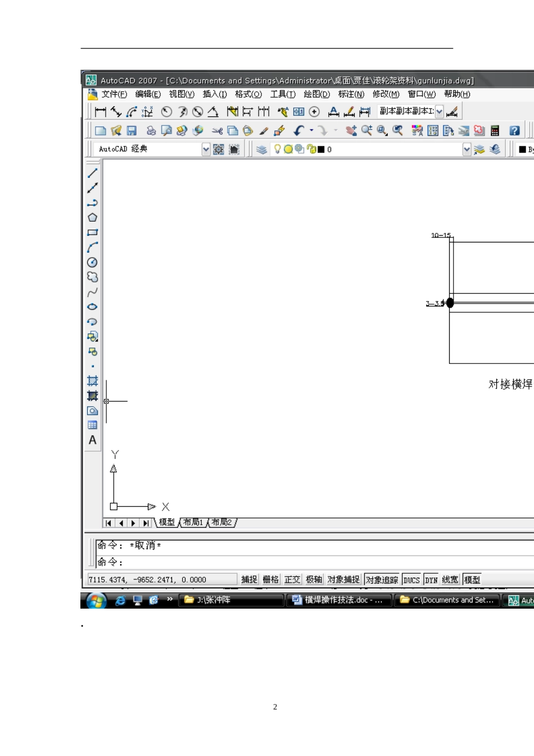Select the Line drawing tool
Viewport: 534px width, 756px height.
click(93, 173)
